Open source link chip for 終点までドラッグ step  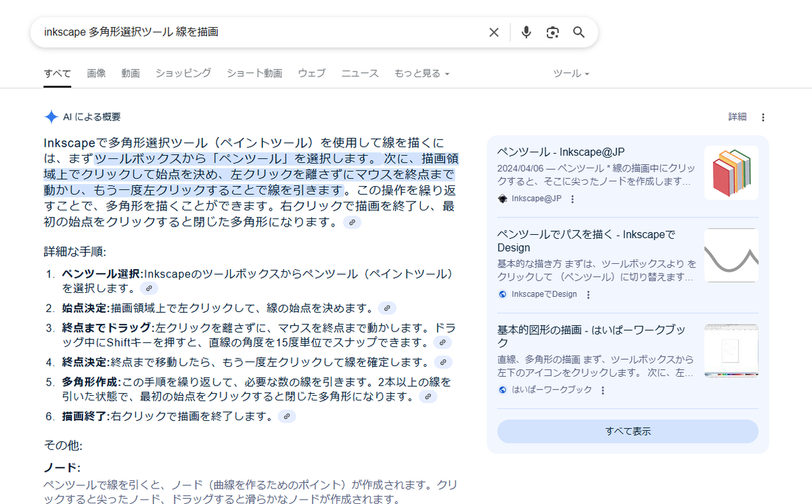442,342
